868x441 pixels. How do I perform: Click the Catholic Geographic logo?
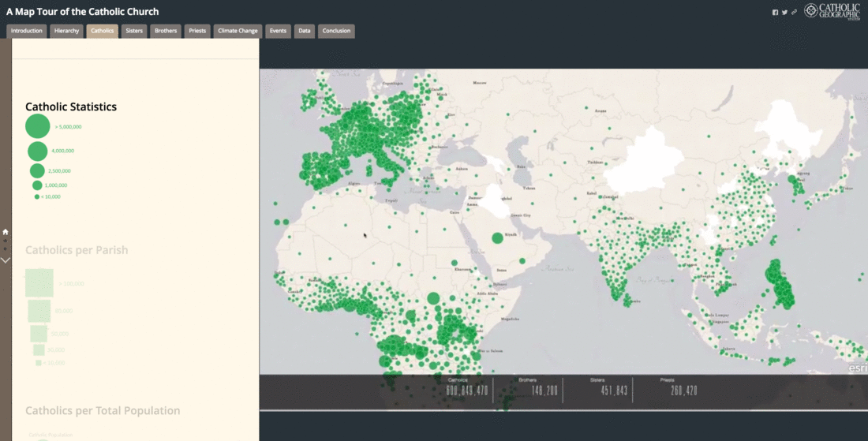tap(836, 11)
